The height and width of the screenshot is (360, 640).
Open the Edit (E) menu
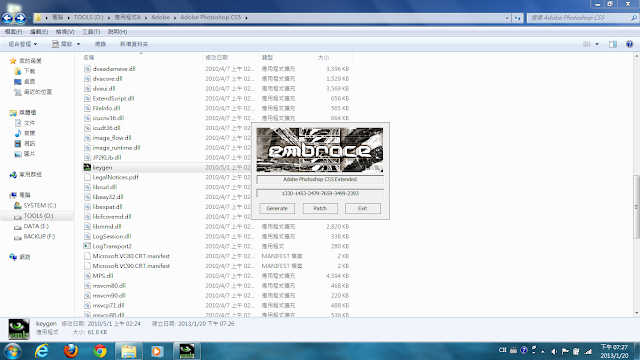[39, 32]
